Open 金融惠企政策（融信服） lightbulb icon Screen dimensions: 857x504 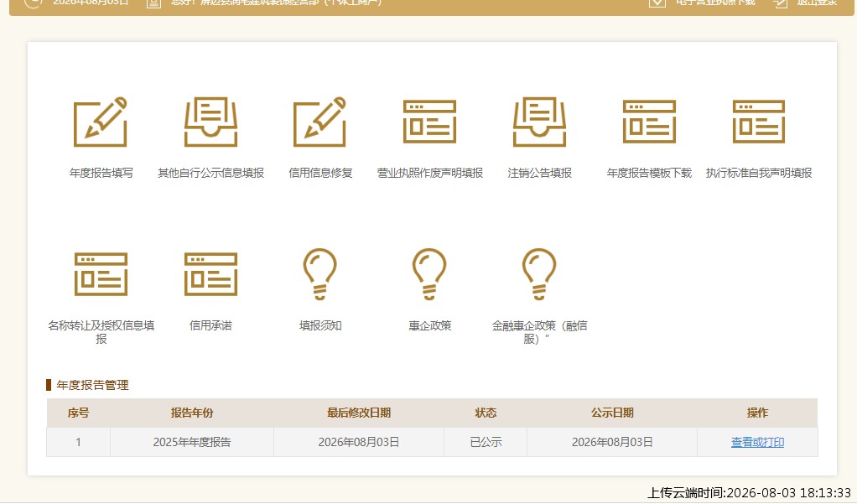539,274
